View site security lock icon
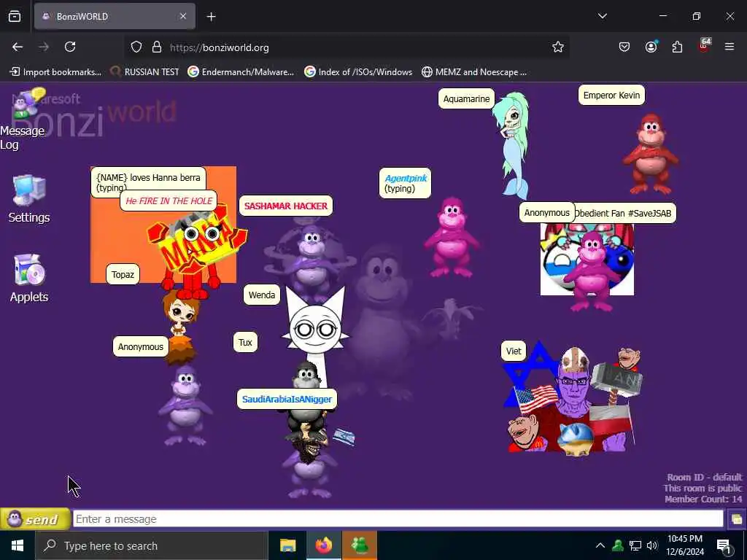Image resolution: width=747 pixels, height=560 pixels. pyautogui.click(x=157, y=47)
